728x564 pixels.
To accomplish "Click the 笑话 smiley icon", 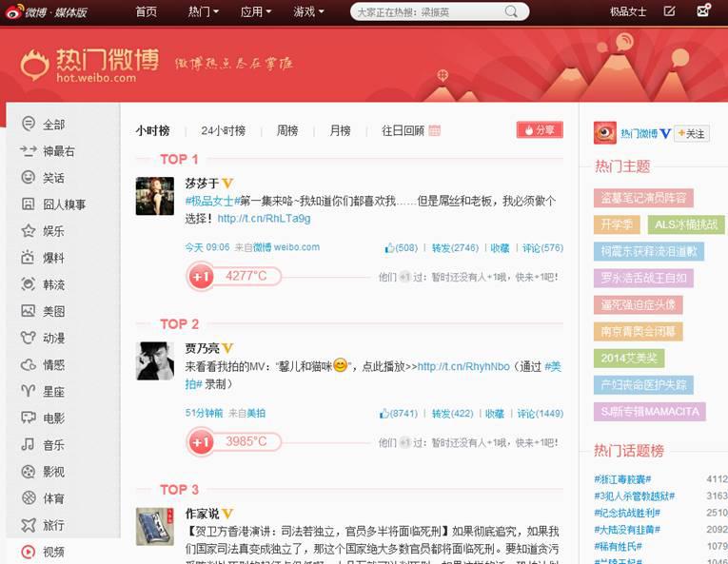I will point(29,177).
